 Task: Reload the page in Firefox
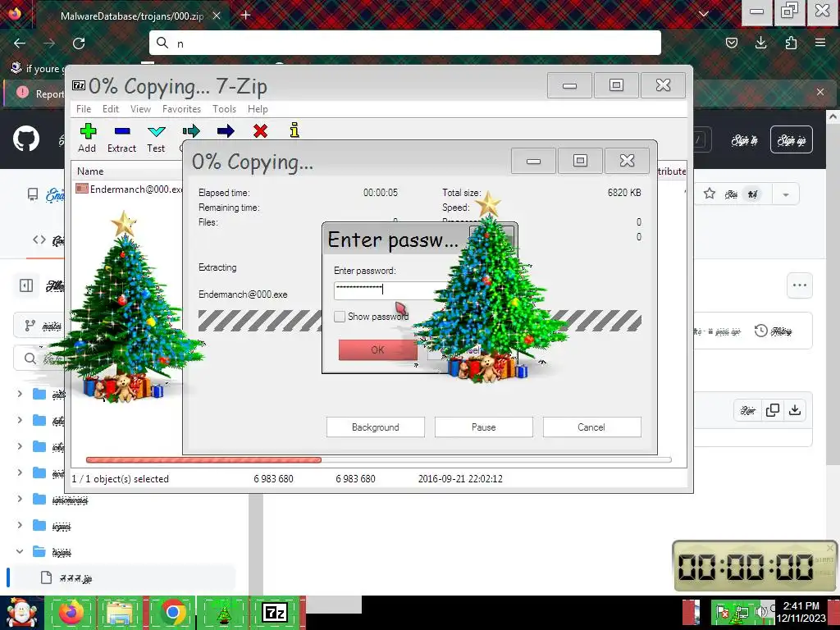[79, 43]
